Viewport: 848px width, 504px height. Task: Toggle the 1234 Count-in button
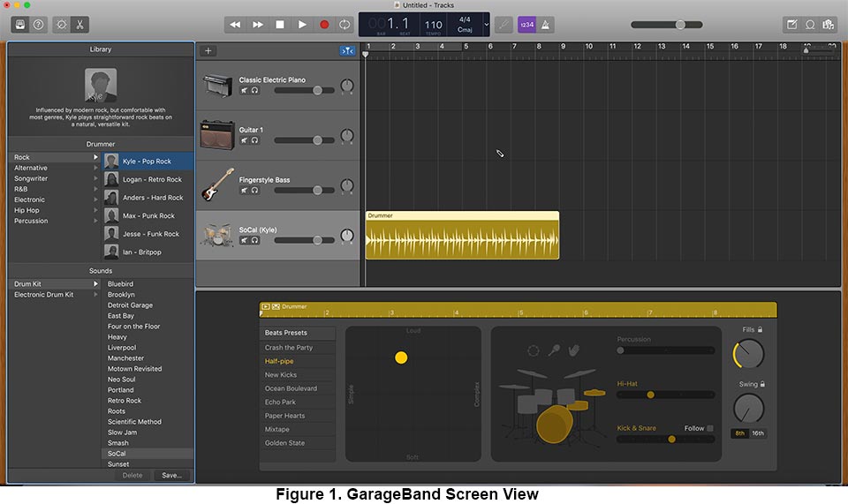click(x=526, y=25)
